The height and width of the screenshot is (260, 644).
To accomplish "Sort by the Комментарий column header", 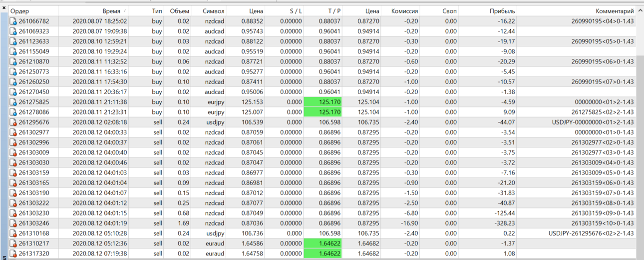I will click(576, 10).
